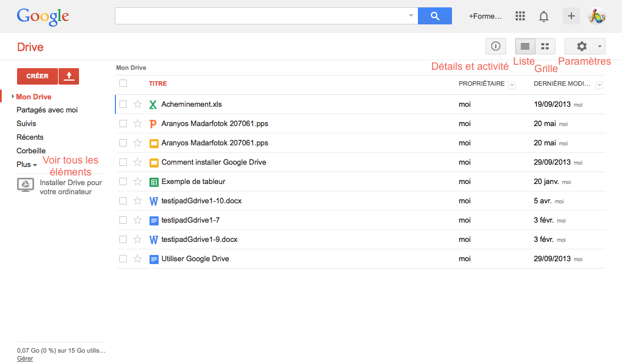
Task: Check the box for Acheminement.xls
Action: [x=123, y=104]
